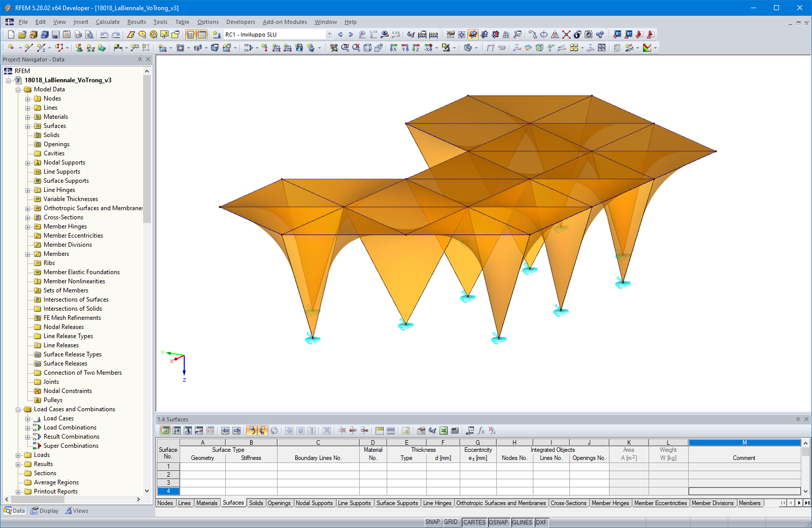Screen dimensions: 812x528
Task: Open the RFEM calculation fx icon in table toolbar
Action: coord(481,430)
